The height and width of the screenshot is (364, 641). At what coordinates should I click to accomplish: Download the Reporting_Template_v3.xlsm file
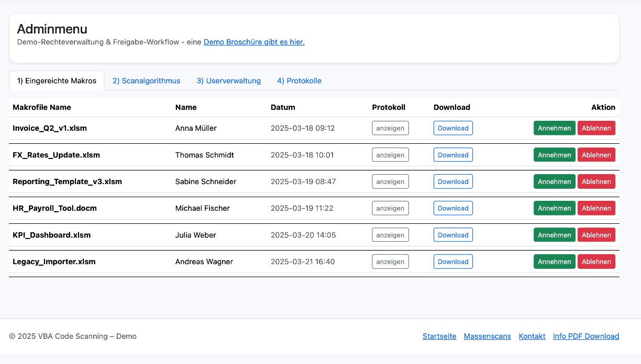453,181
